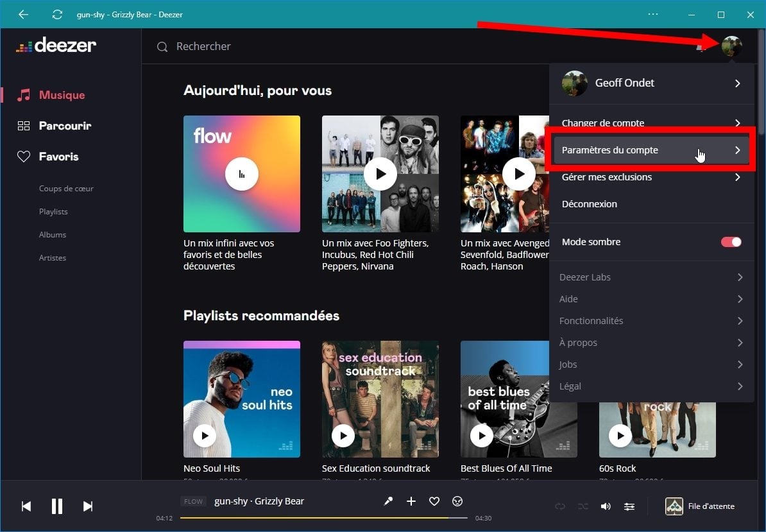This screenshot has width=766, height=532.
Task: Add the current track to favorites
Action: (434, 501)
